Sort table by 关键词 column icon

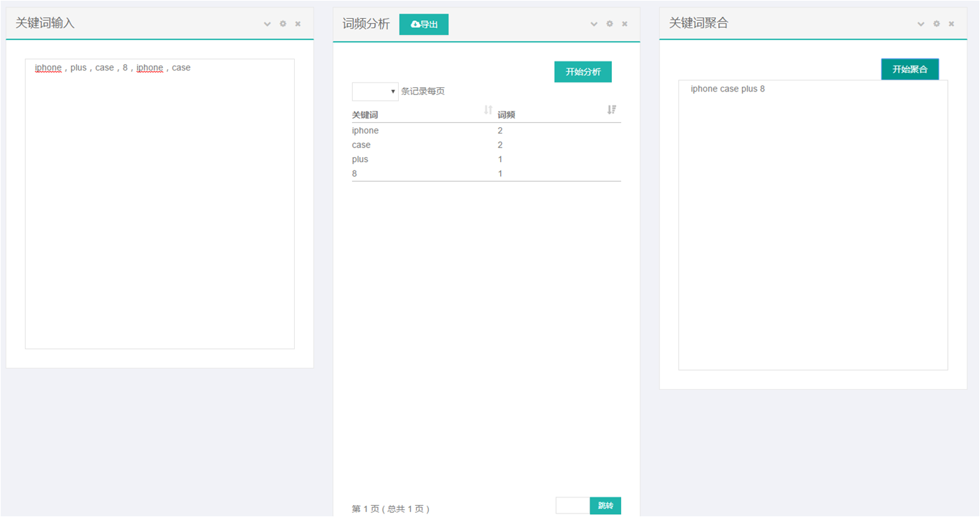(488, 110)
